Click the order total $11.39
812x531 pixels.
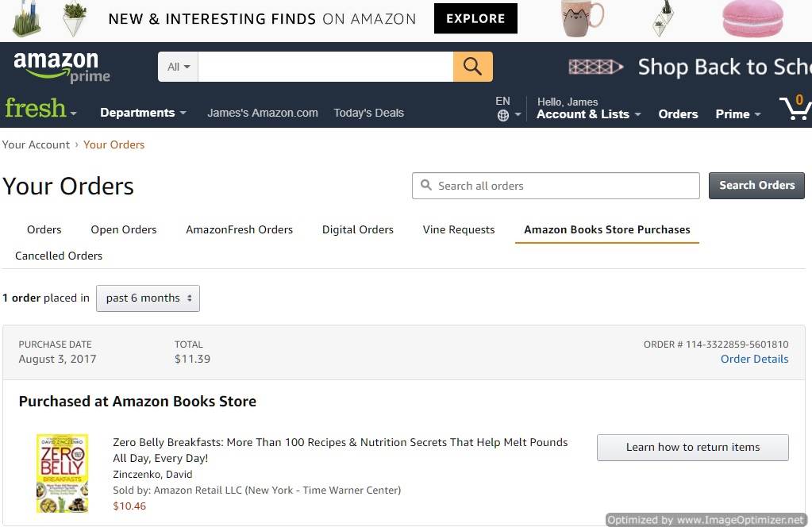[192, 359]
